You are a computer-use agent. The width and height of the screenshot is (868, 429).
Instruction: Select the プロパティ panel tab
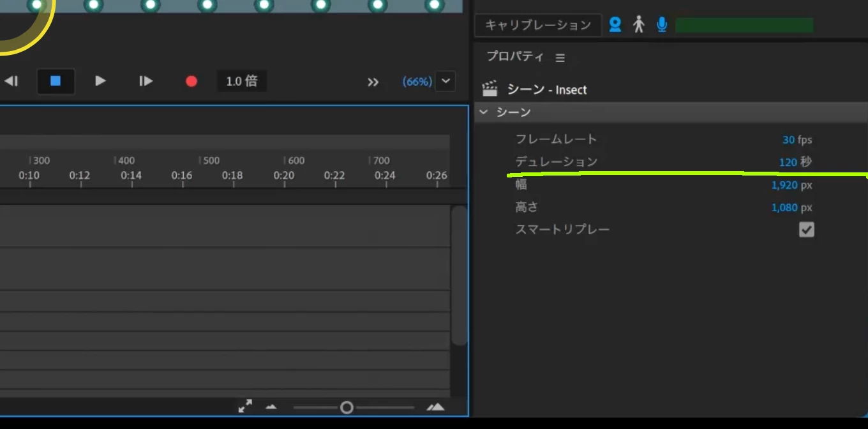(515, 56)
